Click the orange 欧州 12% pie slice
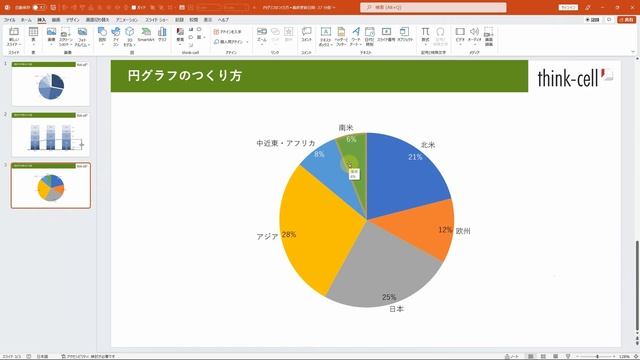Screen dimensions: 640x360 click(x=420, y=229)
